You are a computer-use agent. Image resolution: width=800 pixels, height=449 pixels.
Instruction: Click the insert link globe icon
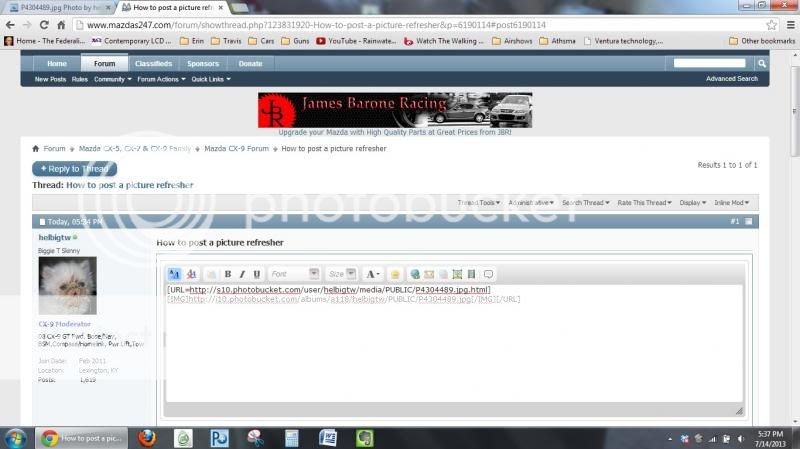(x=415, y=274)
